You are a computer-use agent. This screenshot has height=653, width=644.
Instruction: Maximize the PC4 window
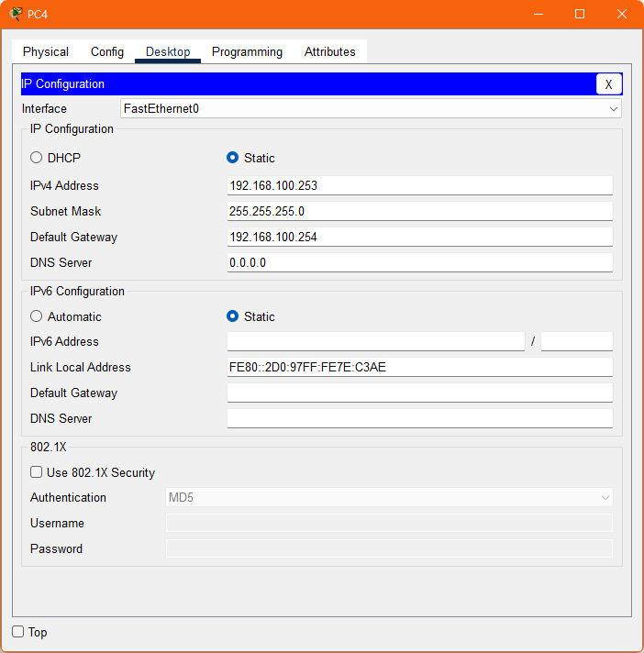coord(580,14)
